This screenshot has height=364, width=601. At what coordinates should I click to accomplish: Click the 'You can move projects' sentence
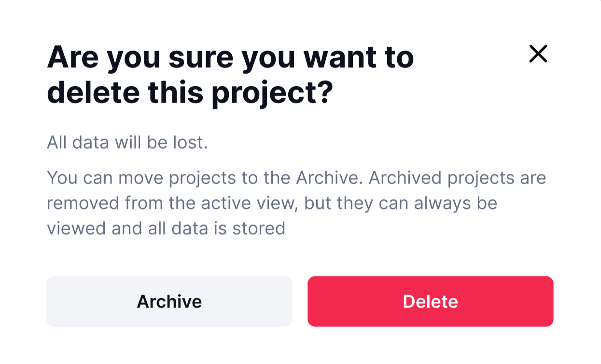[x=204, y=178]
